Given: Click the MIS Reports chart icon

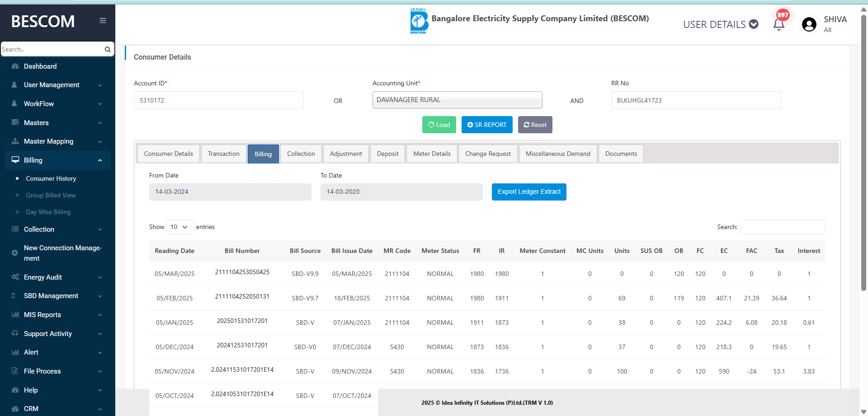Looking at the screenshot, I should point(15,314).
